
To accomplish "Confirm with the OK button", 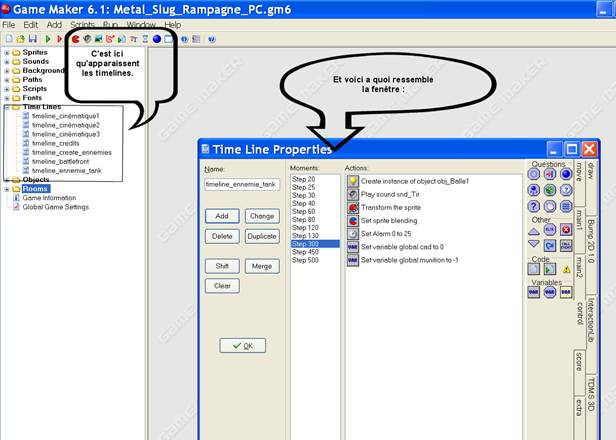I will tap(243, 346).
